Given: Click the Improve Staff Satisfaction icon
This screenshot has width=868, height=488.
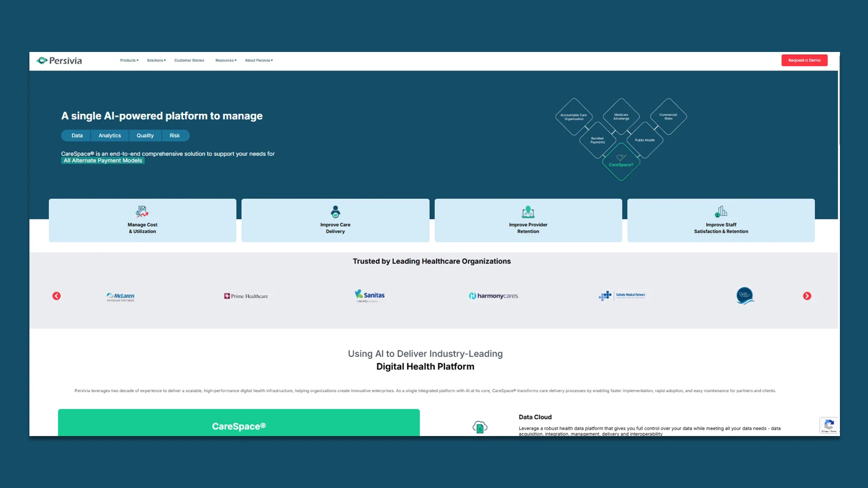Looking at the screenshot, I should tap(721, 211).
